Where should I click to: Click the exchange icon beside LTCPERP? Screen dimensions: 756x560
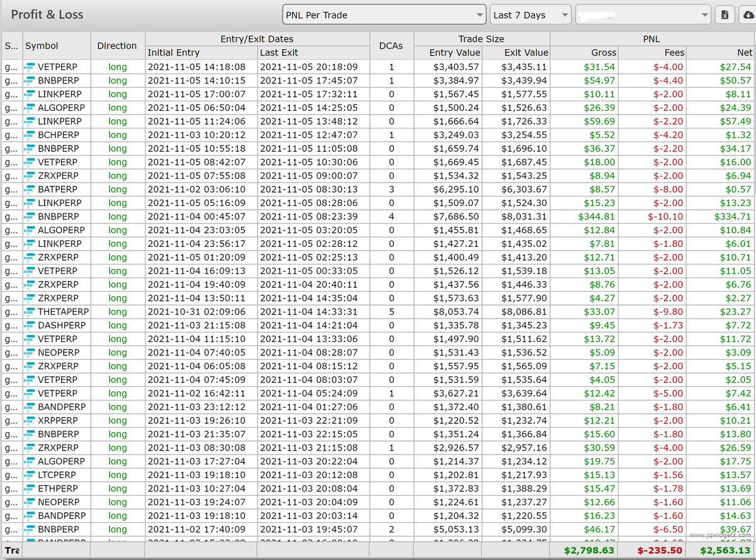coord(30,475)
